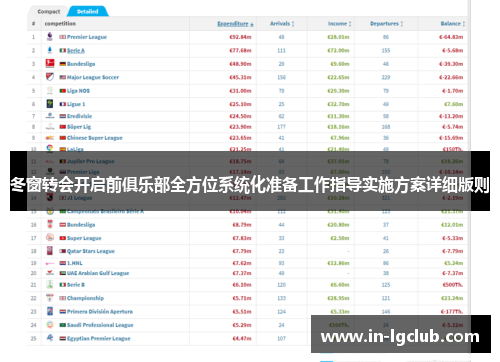500x362 pixels.
Task: Open the Eredivisie link
Action: click(79, 116)
